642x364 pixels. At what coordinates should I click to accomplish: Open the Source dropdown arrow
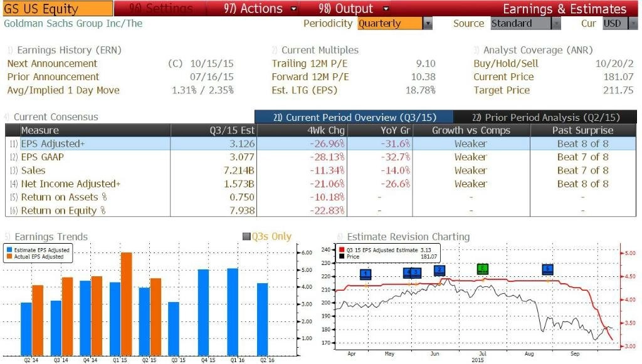[x=556, y=23]
